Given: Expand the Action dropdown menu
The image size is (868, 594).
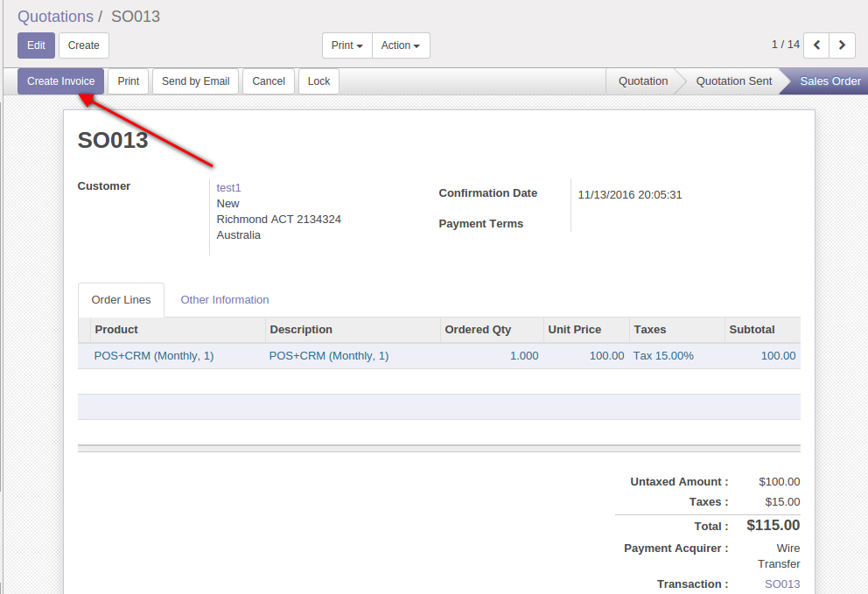Looking at the screenshot, I should 401,45.
